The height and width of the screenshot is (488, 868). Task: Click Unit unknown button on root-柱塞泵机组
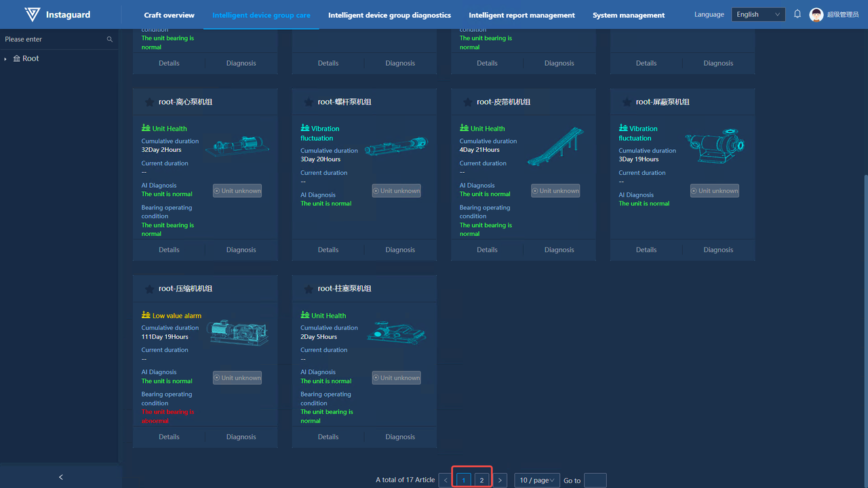(396, 378)
